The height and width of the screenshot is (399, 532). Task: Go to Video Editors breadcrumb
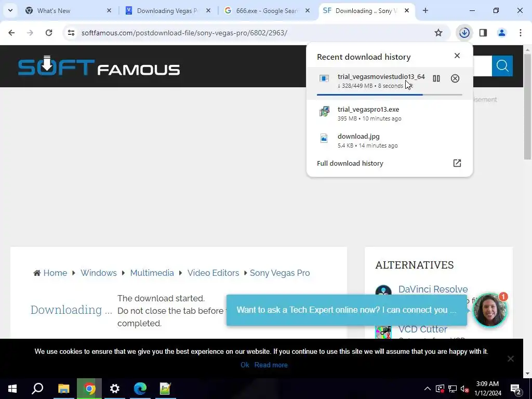click(x=213, y=273)
